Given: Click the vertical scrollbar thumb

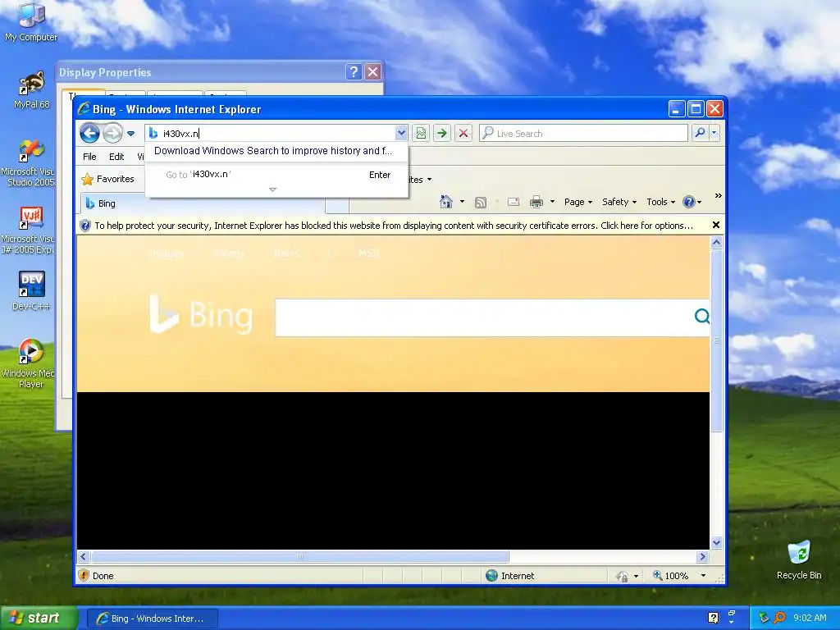Looking at the screenshot, I should click(x=716, y=340).
